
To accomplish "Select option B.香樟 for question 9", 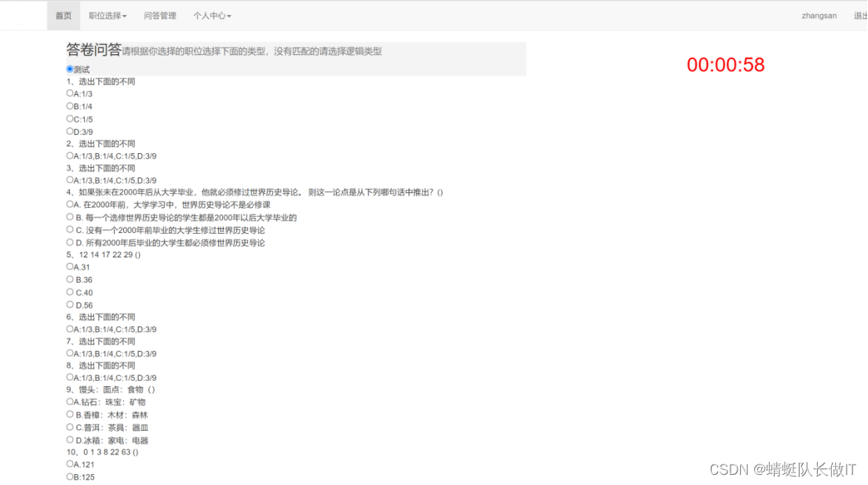I will (70, 414).
